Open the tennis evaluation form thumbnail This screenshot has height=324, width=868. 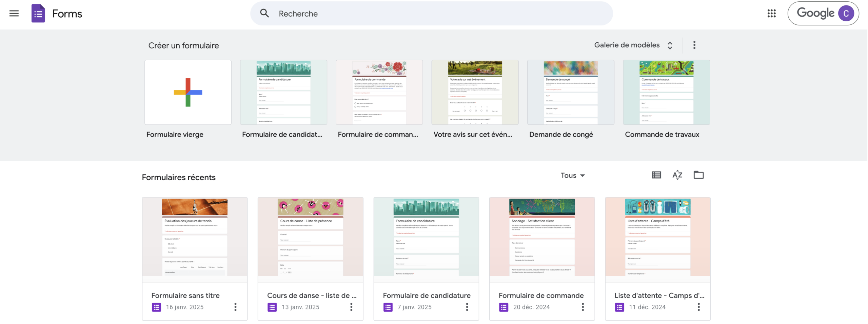(x=195, y=240)
